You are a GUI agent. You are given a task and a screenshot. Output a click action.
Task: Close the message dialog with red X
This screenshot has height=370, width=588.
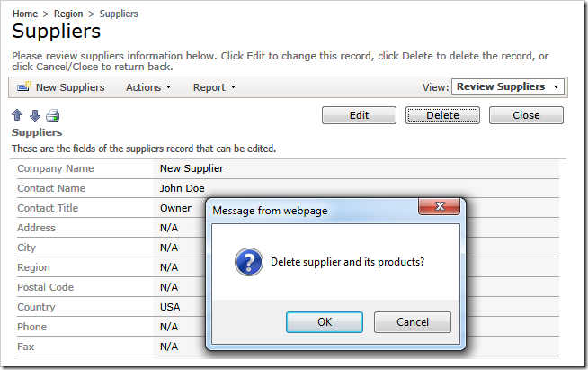coord(439,206)
